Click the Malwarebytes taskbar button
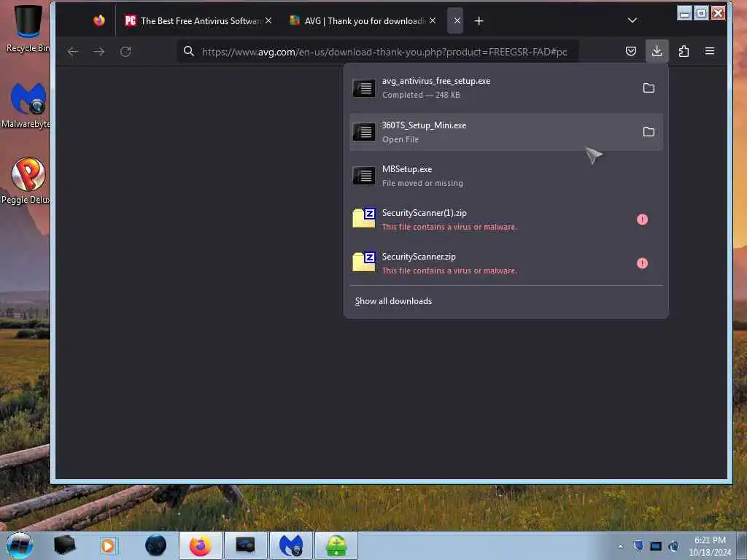The width and height of the screenshot is (747, 560). (x=290, y=545)
